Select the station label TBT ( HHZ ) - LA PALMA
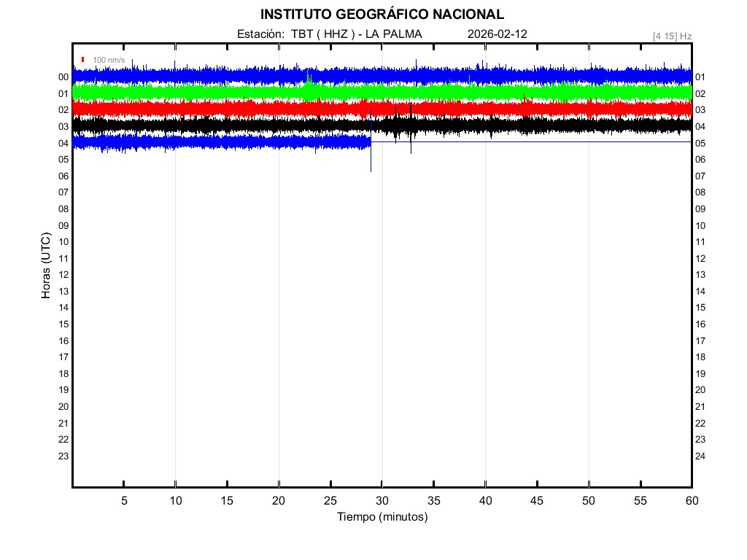Viewport: 747px width, 560px height. click(x=356, y=34)
